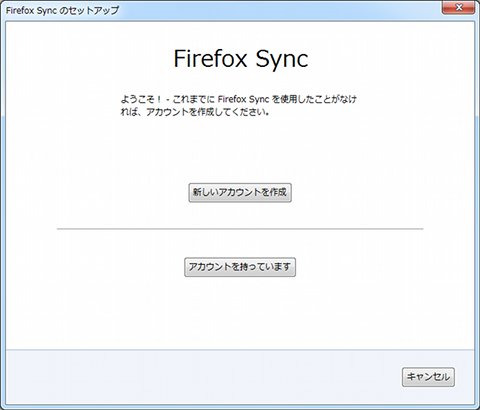Click the word Sync in the heading

(x=282, y=60)
